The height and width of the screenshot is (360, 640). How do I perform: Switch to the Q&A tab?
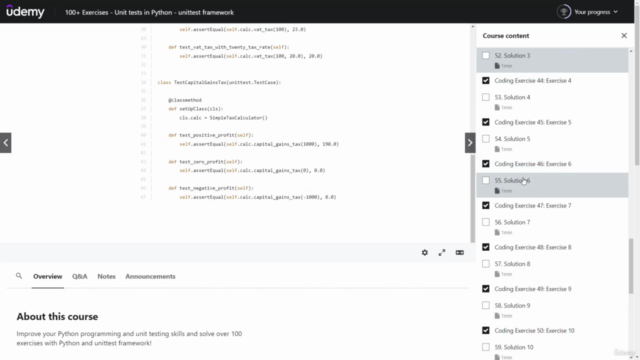[x=80, y=276]
